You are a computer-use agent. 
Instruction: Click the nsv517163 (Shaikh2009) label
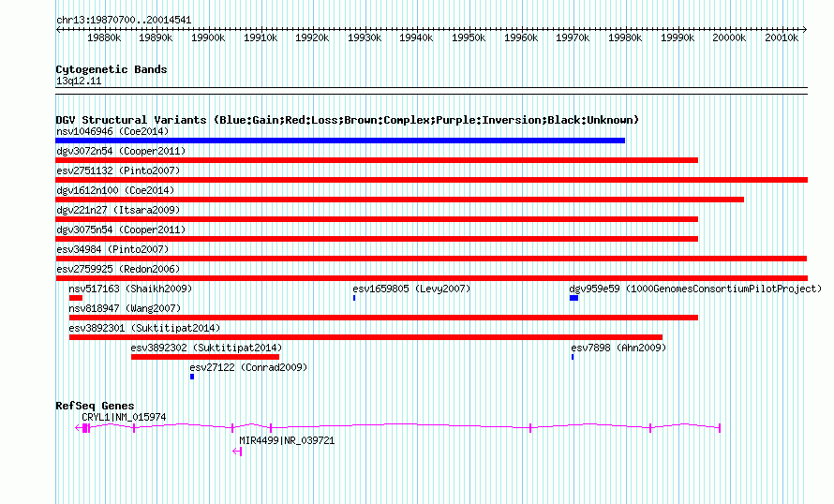[x=130, y=289]
